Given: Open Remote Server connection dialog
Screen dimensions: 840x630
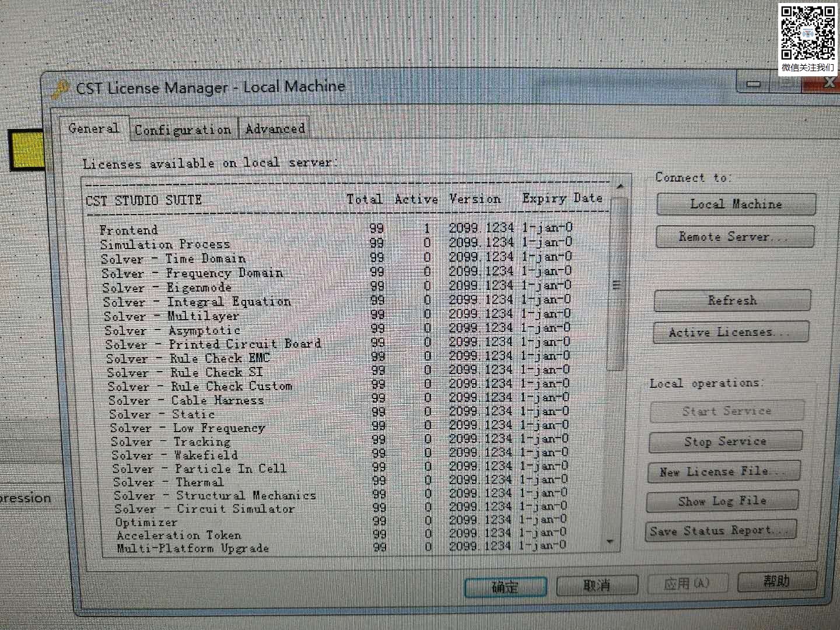Looking at the screenshot, I should click(734, 237).
